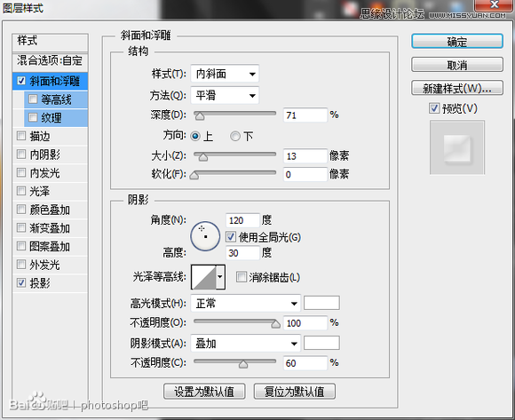Viewport: 515px width, 420px height.
Task: Uncheck the 投影 checkbox
Action: 21,282
